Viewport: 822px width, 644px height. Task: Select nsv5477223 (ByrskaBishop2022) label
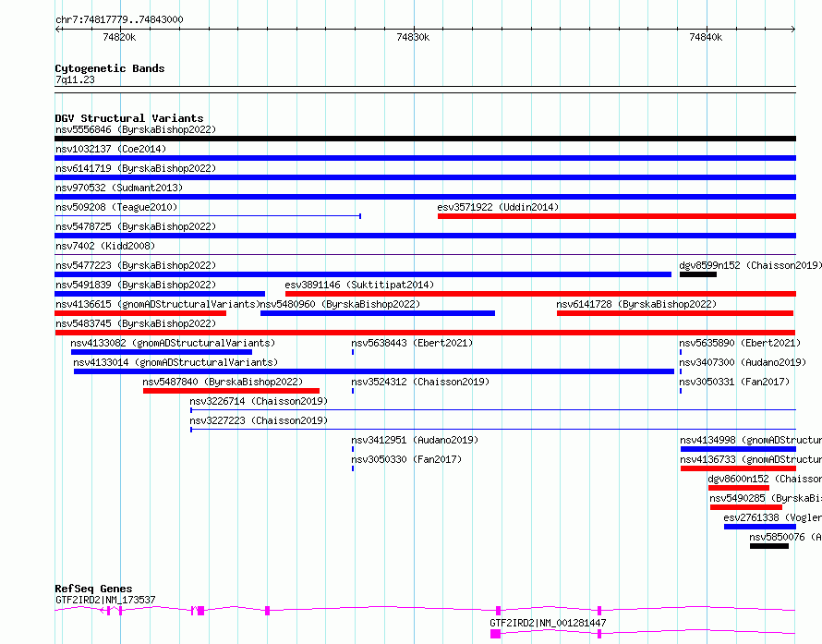click(x=136, y=265)
